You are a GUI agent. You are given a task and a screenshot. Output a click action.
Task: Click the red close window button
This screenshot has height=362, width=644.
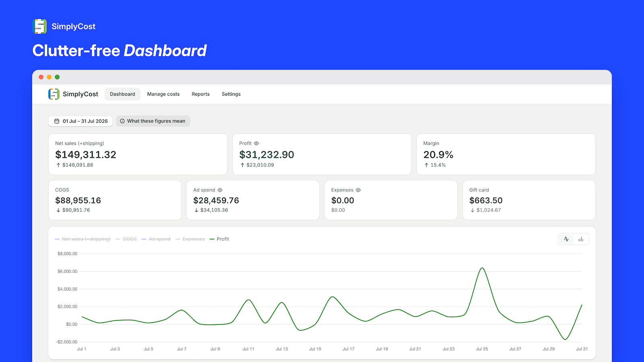pos(41,77)
